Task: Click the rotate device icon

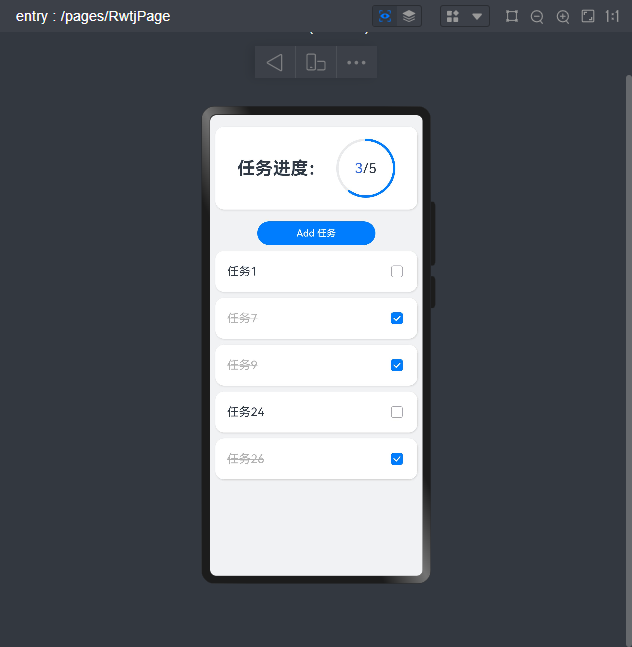Action: pyautogui.click(x=316, y=62)
